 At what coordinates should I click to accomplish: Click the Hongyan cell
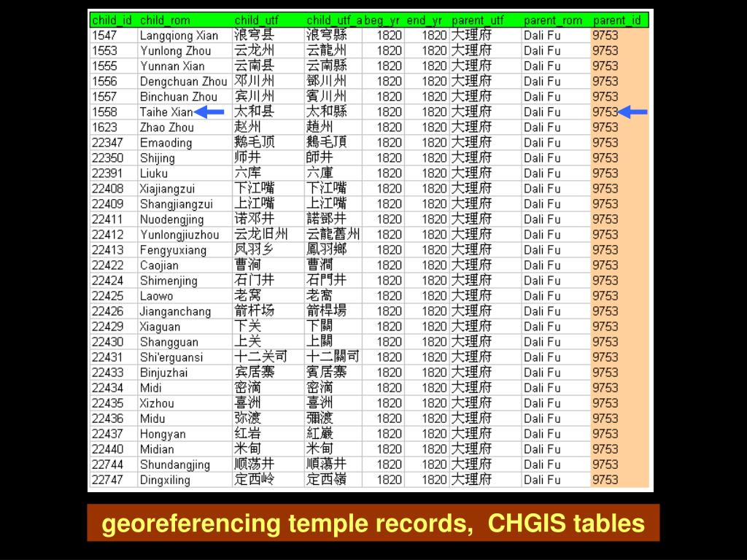pyautogui.click(x=185, y=434)
